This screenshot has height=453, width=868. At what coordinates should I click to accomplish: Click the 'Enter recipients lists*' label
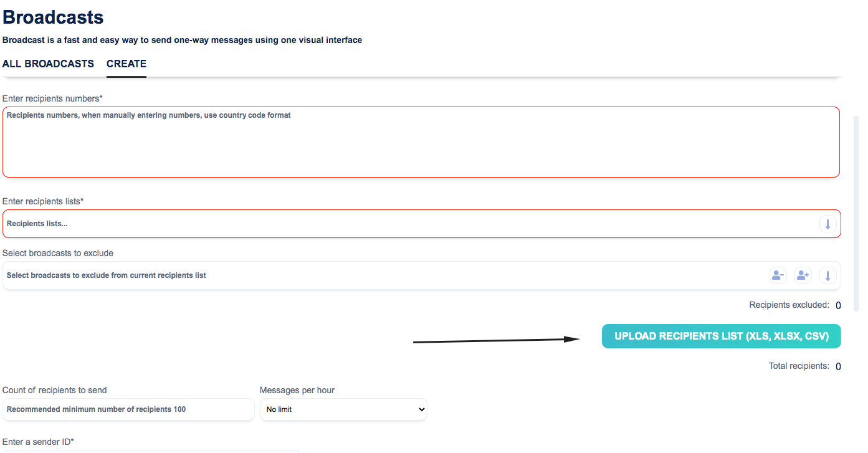point(43,201)
